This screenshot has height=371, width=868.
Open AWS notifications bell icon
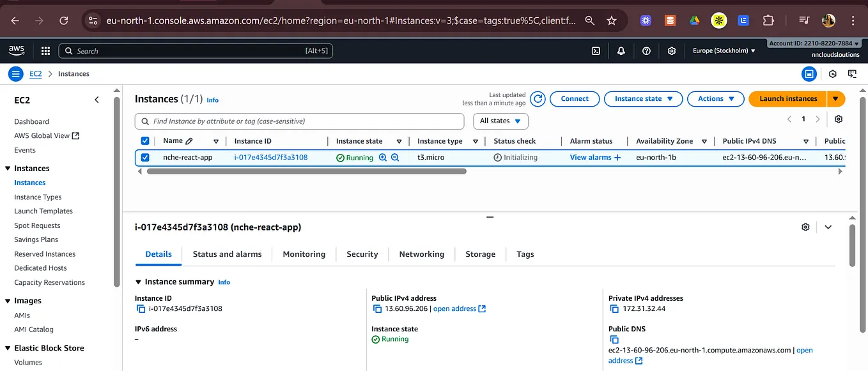(x=621, y=50)
